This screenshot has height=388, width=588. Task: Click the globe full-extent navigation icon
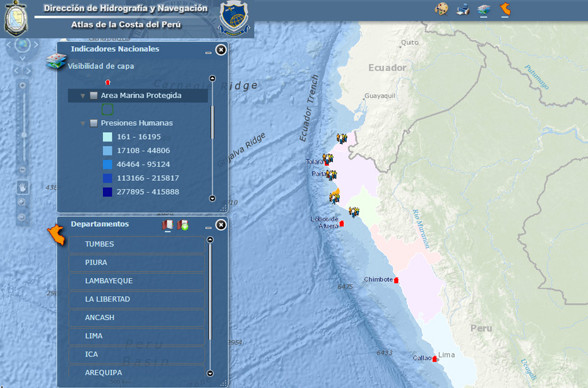tap(22, 45)
